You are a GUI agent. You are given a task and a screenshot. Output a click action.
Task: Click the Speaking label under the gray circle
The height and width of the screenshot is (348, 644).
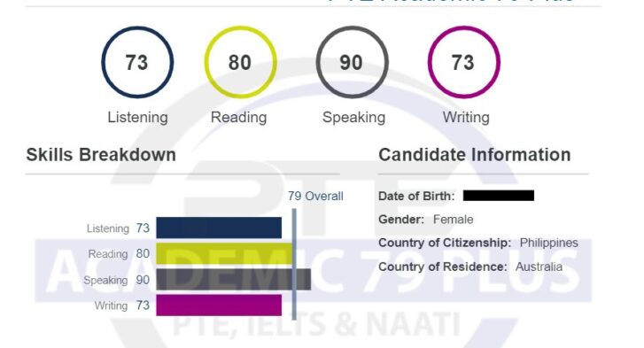coord(353,118)
